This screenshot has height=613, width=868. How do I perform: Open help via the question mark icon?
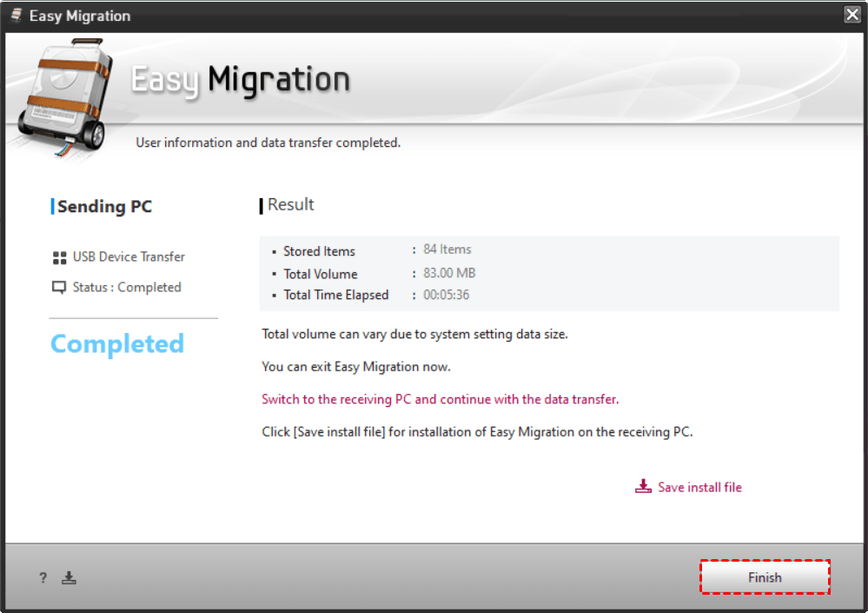point(43,578)
